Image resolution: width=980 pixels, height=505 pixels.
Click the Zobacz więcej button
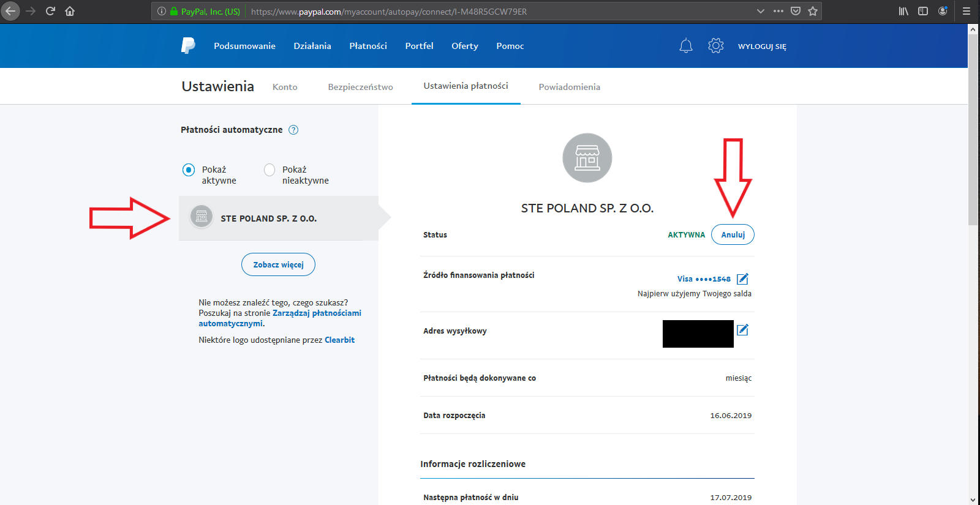pyautogui.click(x=278, y=264)
